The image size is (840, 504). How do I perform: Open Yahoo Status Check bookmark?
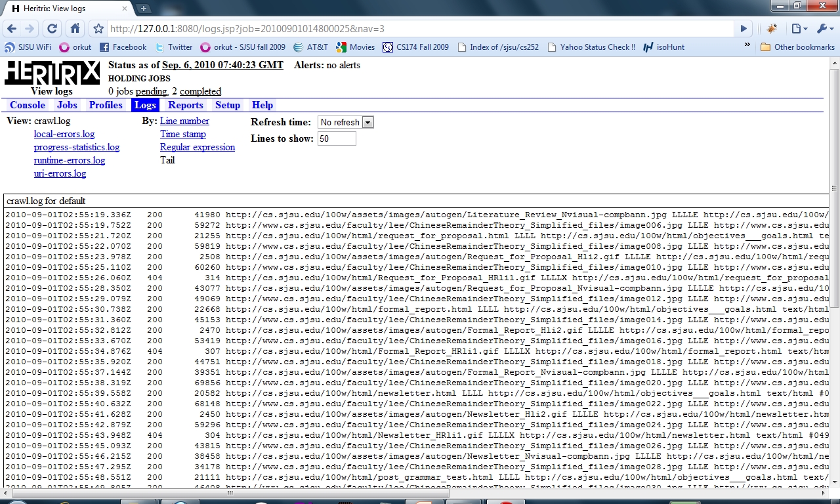(591, 47)
